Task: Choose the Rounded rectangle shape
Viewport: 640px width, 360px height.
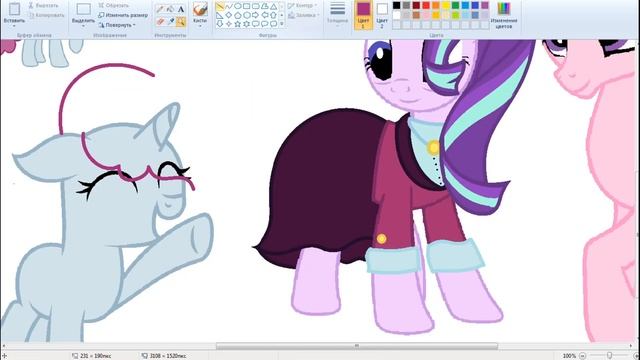Action: click(256, 6)
